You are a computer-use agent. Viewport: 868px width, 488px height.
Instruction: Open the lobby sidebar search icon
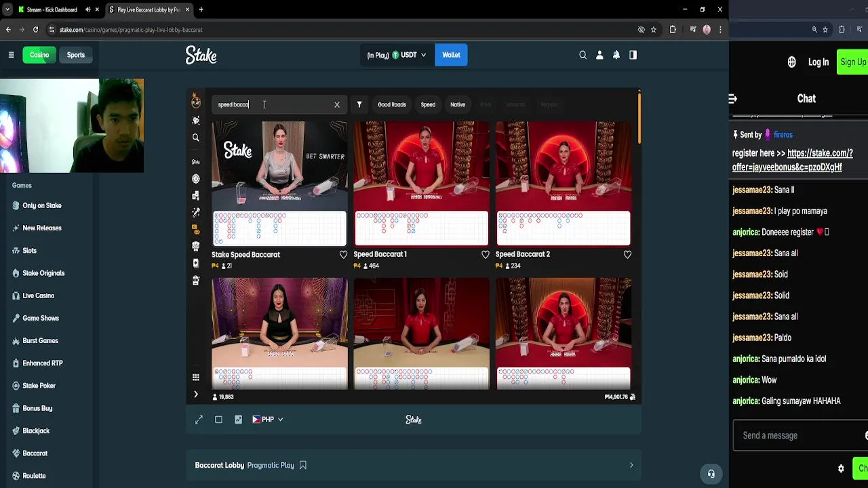click(x=196, y=138)
